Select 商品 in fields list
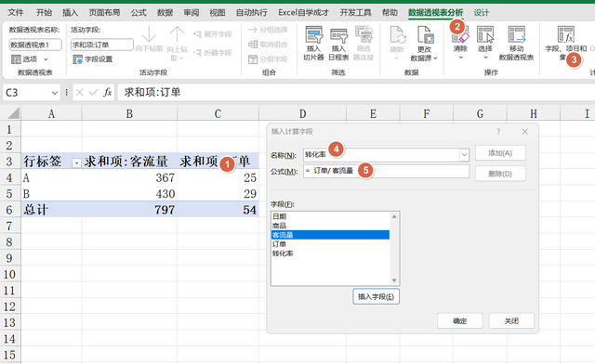This screenshot has height=364, width=595. [x=330, y=226]
